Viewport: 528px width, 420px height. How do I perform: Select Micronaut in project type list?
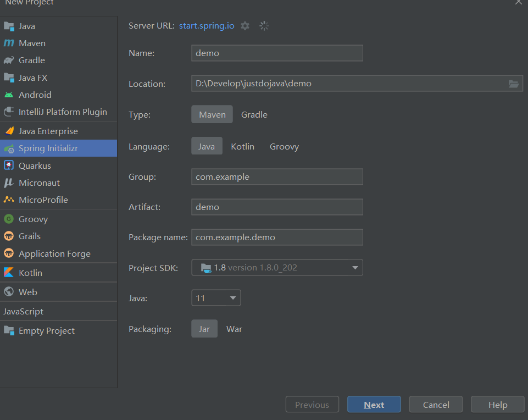pos(59,183)
